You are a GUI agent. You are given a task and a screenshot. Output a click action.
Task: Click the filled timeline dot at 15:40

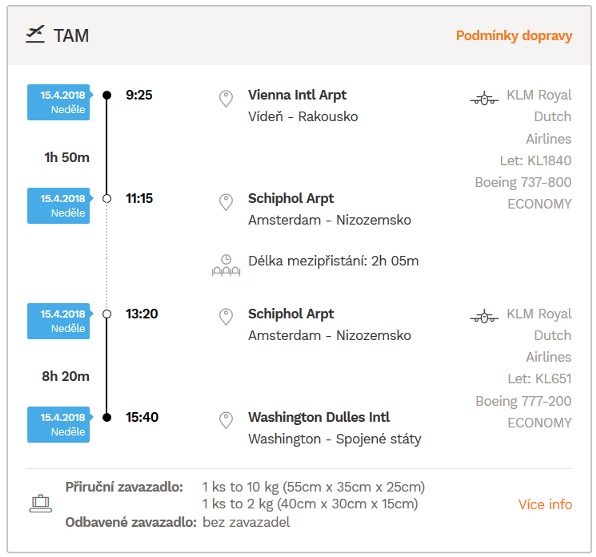[107, 417]
